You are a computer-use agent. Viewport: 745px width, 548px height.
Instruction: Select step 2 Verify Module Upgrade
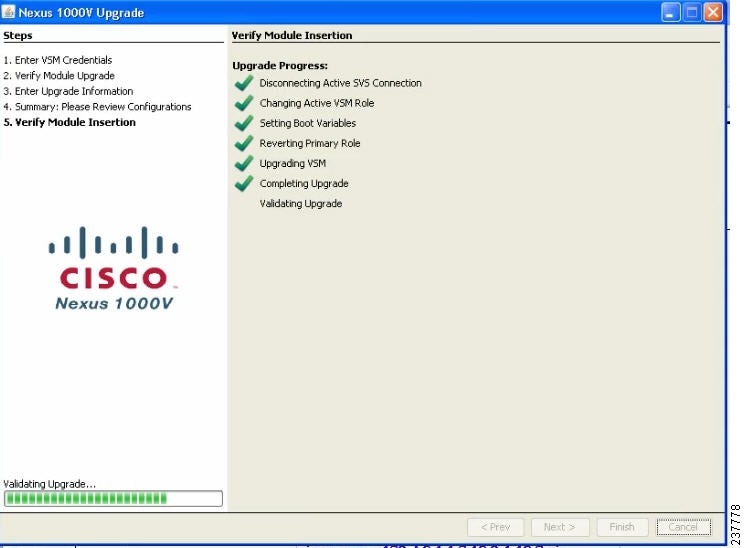click(59, 76)
